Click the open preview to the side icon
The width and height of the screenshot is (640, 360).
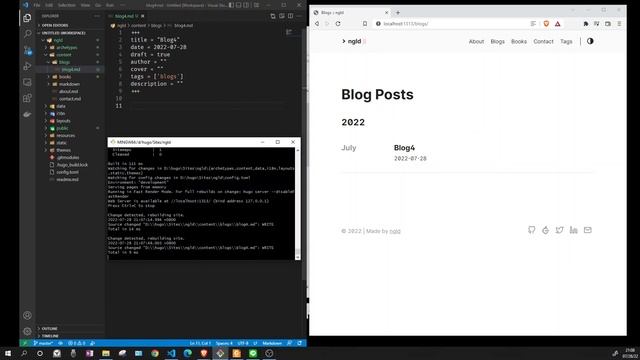282,16
